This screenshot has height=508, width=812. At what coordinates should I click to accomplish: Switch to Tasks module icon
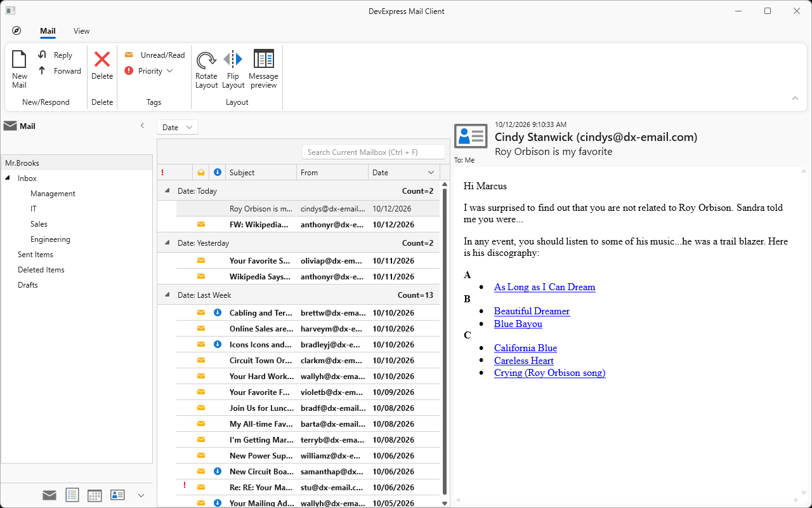(x=72, y=495)
